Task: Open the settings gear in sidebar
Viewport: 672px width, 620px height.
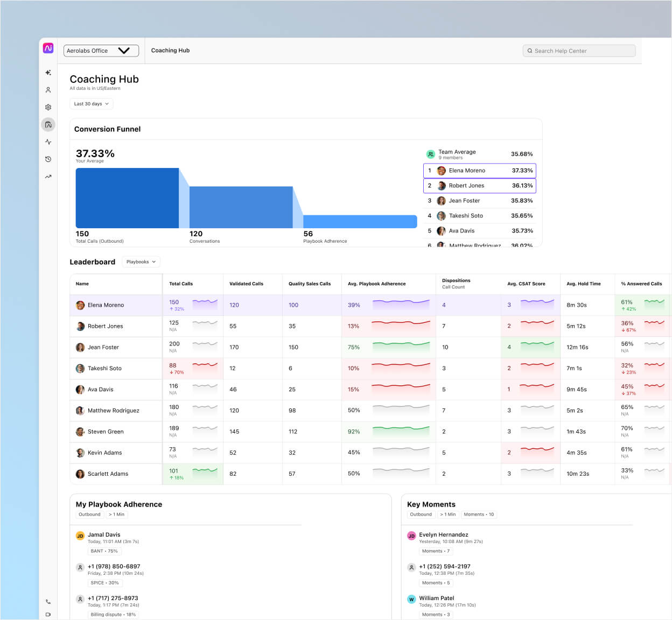Action: pos(48,107)
